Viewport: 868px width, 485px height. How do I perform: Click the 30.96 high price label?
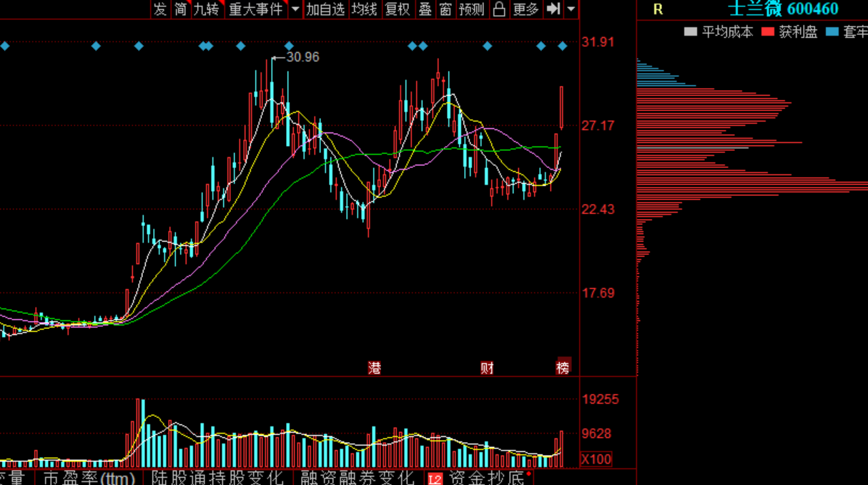302,57
